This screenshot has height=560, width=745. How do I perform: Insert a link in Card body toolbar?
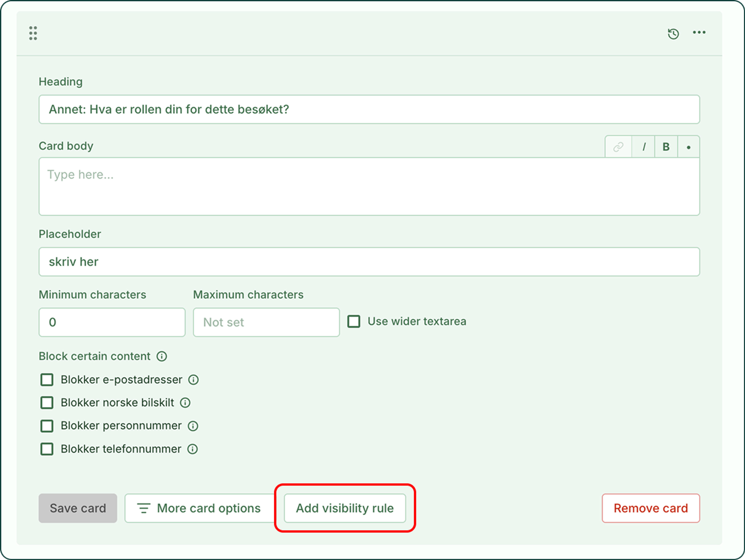[x=618, y=147]
